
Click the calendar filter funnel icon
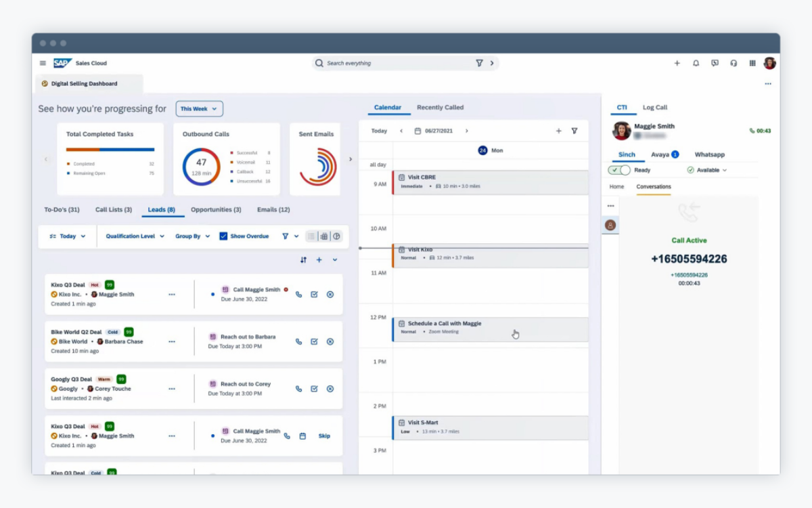pyautogui.click(x=574, y=131)
